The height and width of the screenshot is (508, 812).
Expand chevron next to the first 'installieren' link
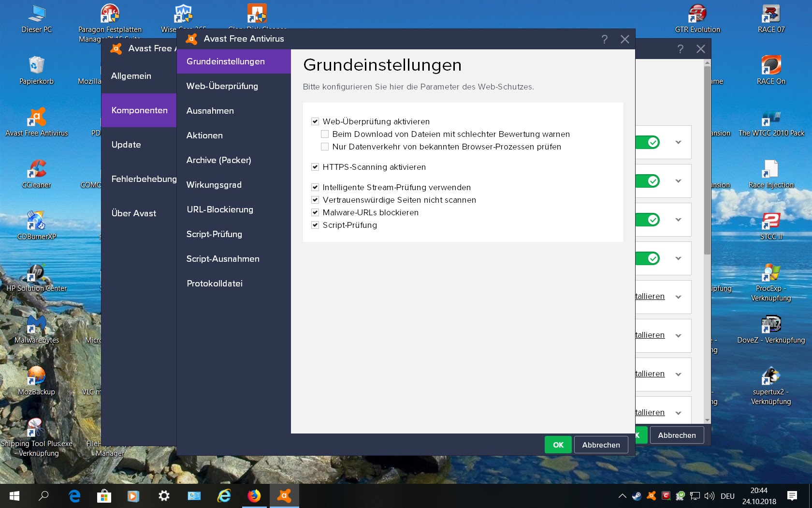tap(679, 297)
